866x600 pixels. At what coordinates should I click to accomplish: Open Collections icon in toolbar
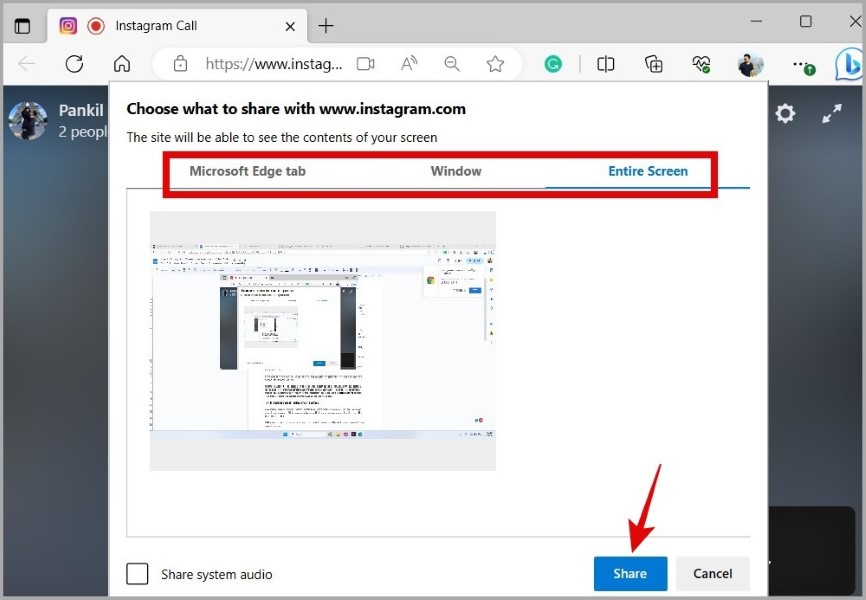[x=653, y=64]
